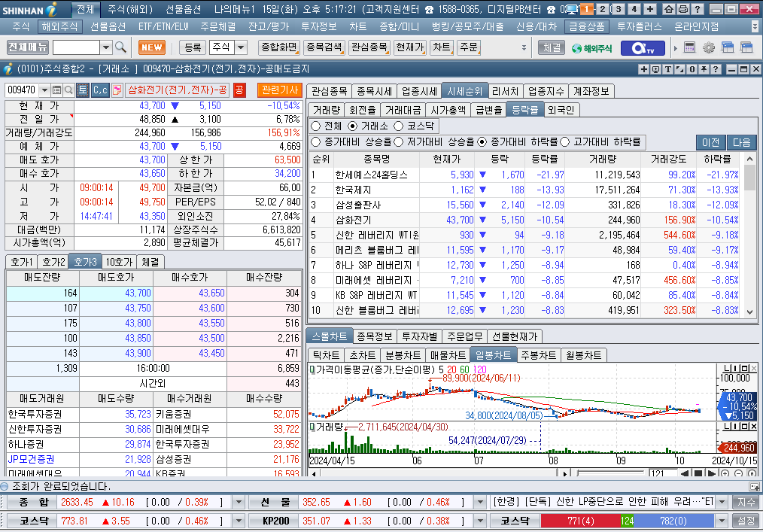
Task: Click the pink document icon beside C,c
Action: pos(117,90)
